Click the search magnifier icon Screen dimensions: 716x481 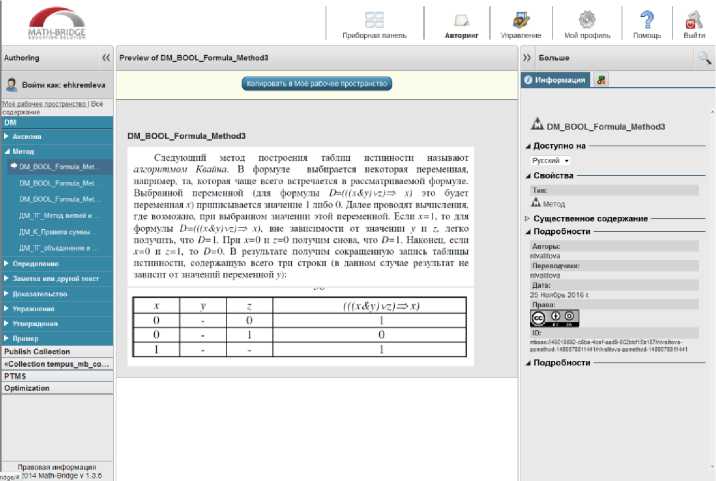(x=704, y=58)
